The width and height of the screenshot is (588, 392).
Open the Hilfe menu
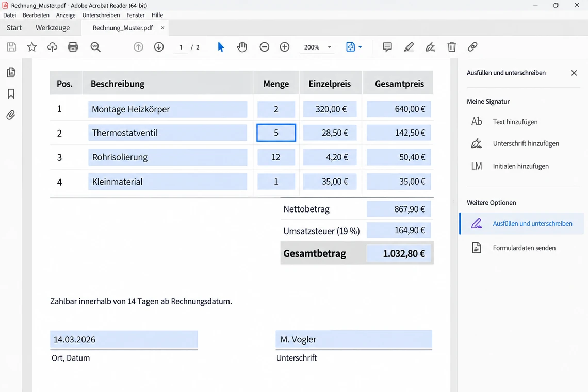(157, 15)
